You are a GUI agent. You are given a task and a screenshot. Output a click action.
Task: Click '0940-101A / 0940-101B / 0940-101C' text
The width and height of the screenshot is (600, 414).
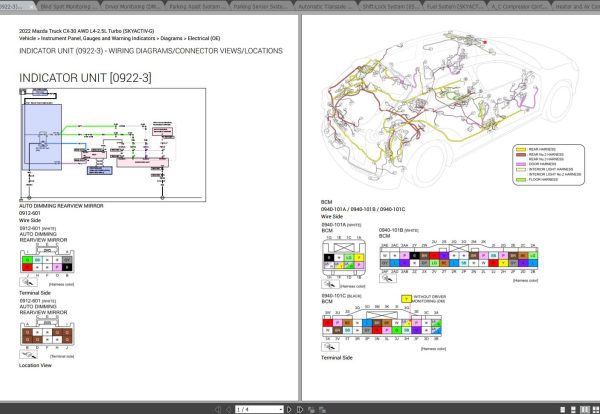coord(363,209)
